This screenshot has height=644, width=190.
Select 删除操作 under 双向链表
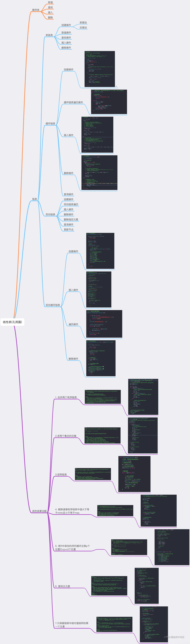point(68,214)
